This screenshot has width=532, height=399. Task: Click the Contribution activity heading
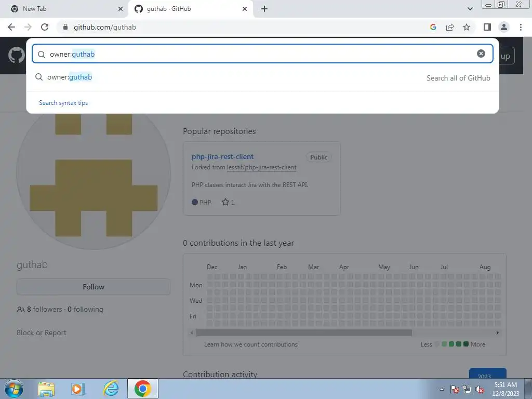coord(220,374)
